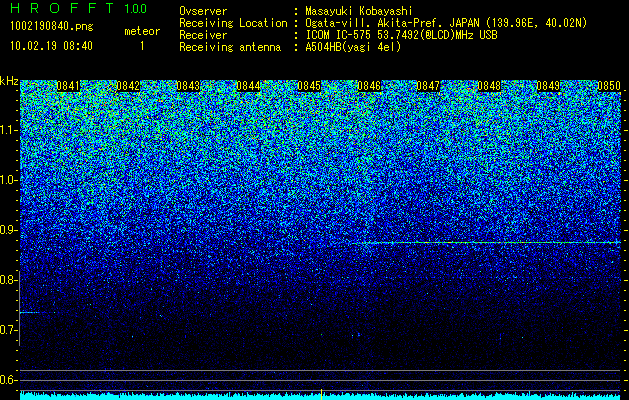Click the ICOM IC-575 53.7492 MHz USB text
Viewport: 629px width, 400px height.
(x=401, y=35)
